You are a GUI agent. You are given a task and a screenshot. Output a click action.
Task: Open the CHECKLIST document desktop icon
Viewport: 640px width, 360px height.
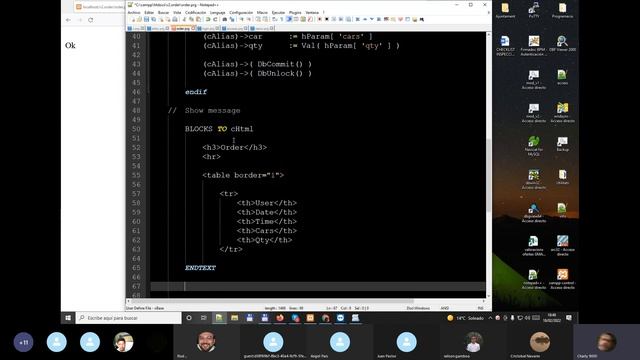(x=505, y=46)
